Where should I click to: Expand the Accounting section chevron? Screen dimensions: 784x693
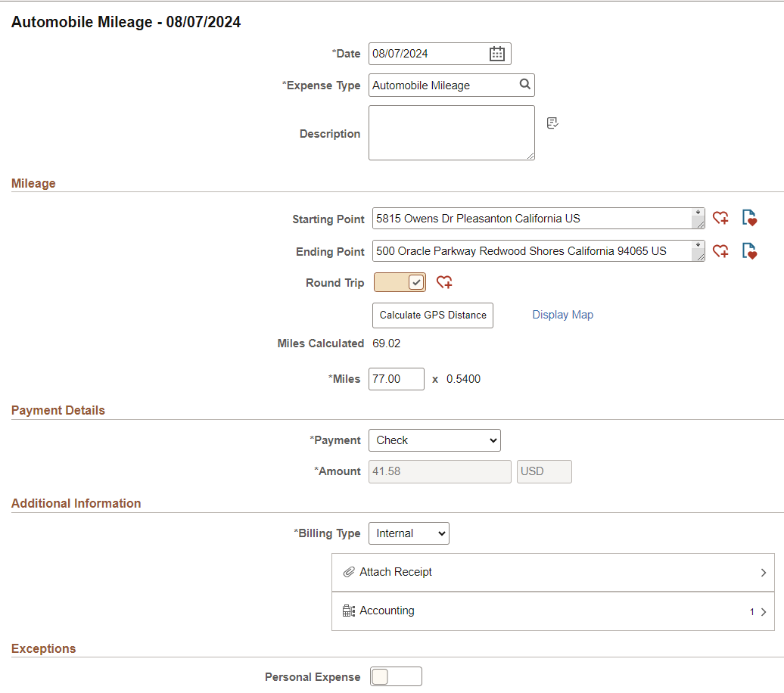coord(763,611)
